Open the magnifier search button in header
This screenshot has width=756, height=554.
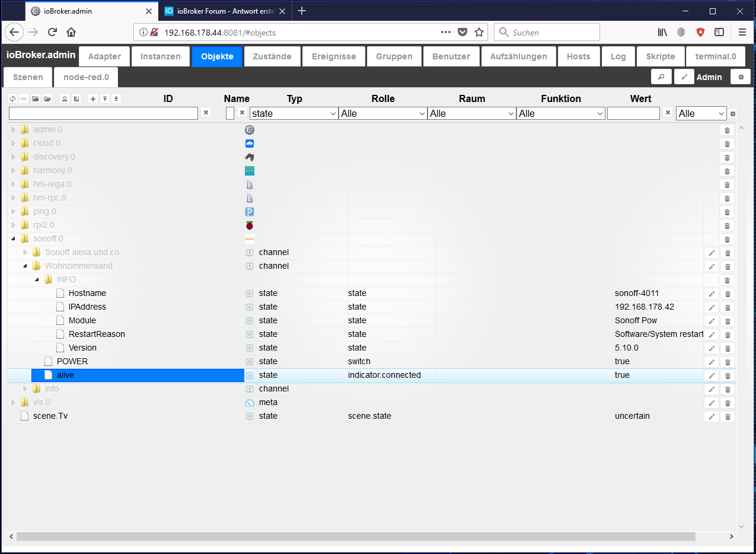pos(661,77)
